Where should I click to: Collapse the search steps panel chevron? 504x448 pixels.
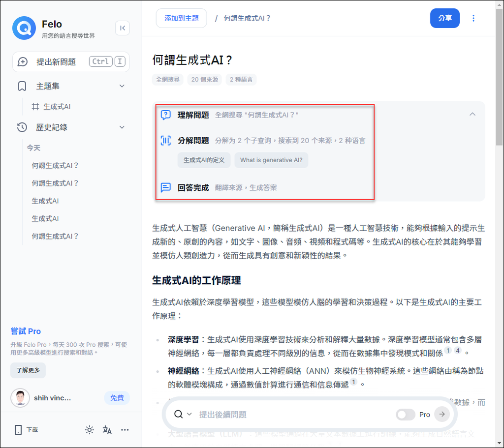pyautogui.click(x=472, y=114)
